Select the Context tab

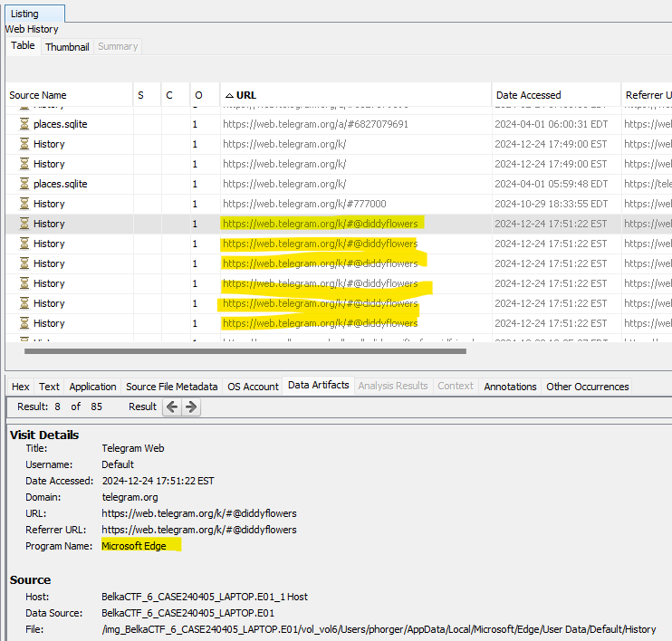(x=456, y=386)
